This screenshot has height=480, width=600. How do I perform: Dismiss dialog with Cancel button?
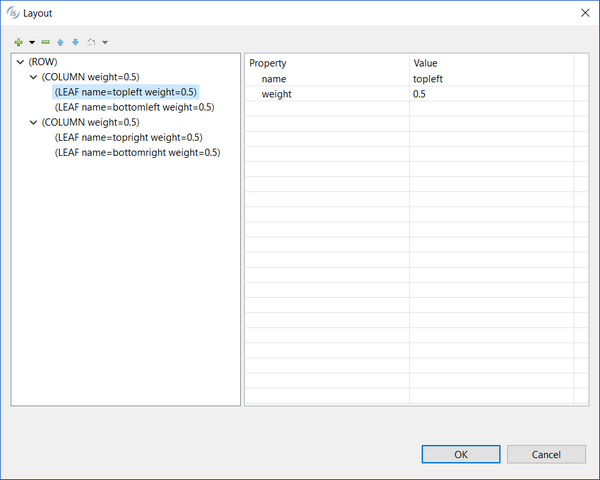coord(546,454)
